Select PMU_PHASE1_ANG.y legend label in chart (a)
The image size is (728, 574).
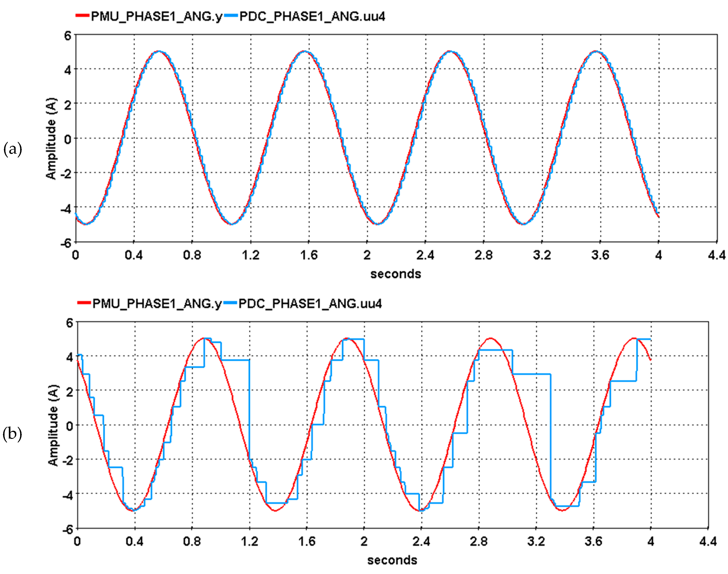click(156, 16)
